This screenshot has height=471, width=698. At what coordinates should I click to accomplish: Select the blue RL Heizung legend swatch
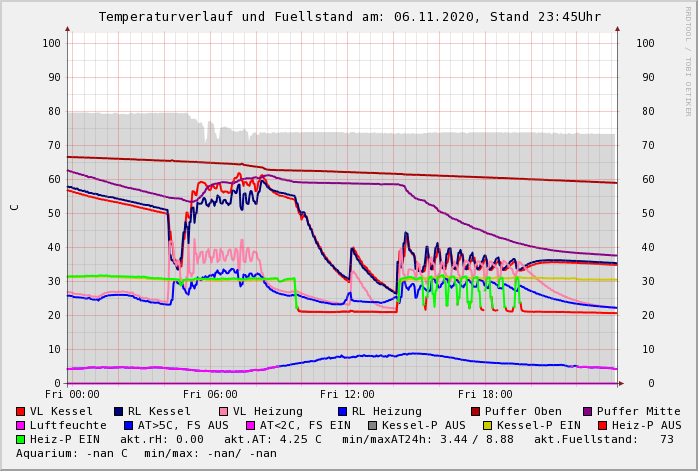(x=342, y=411)
